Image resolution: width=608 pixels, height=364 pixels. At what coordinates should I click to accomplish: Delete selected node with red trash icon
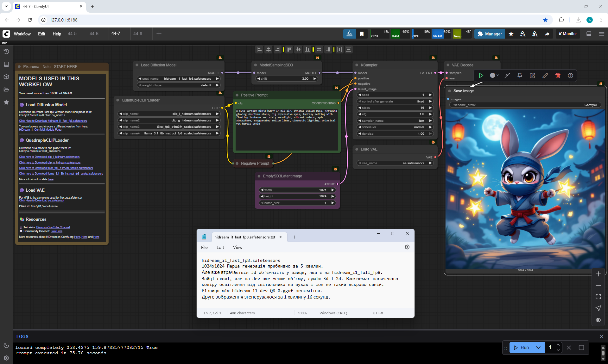tap(558, 76)
